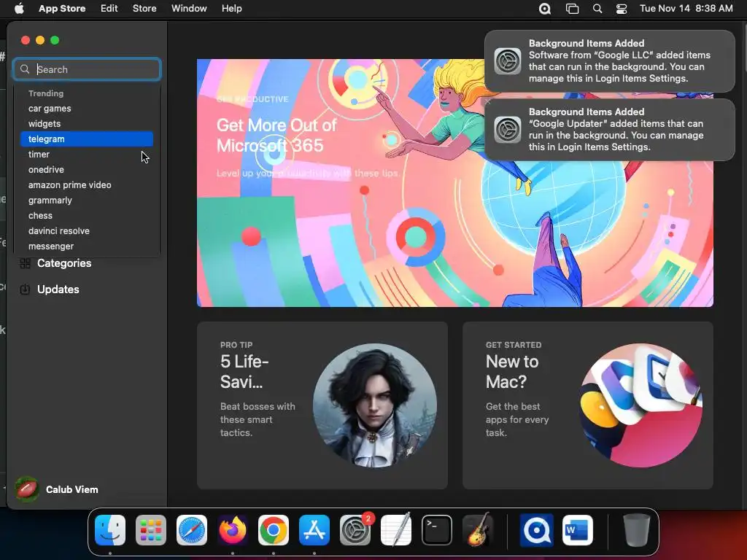Click the search magnifier icon in sidebar

pos(25,69)
